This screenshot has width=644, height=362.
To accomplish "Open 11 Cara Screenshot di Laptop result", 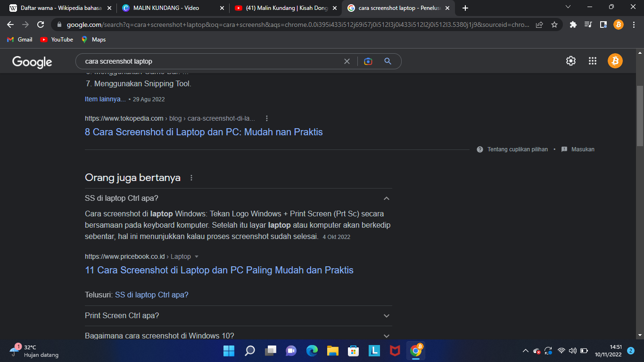I will pos(219,270).
